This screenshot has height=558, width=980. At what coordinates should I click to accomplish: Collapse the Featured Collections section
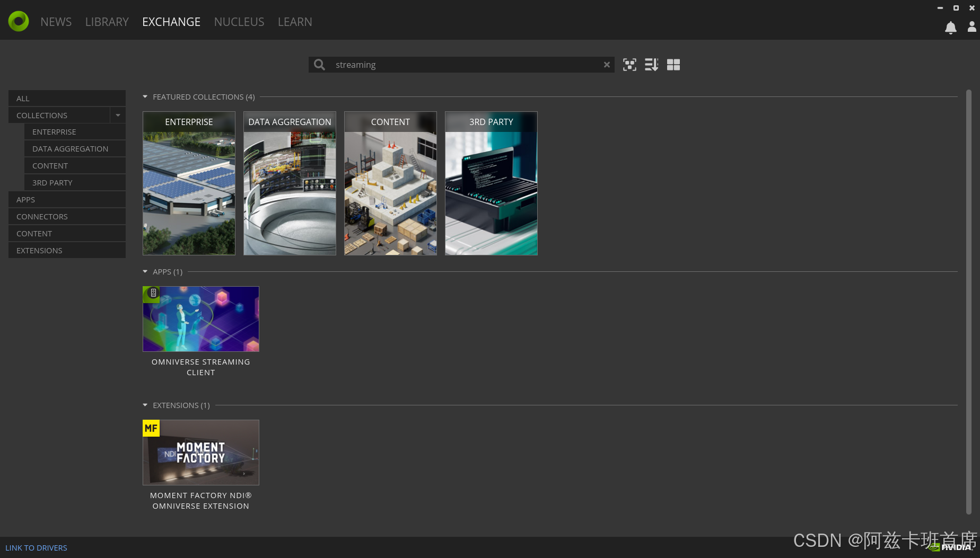[145, 97]
